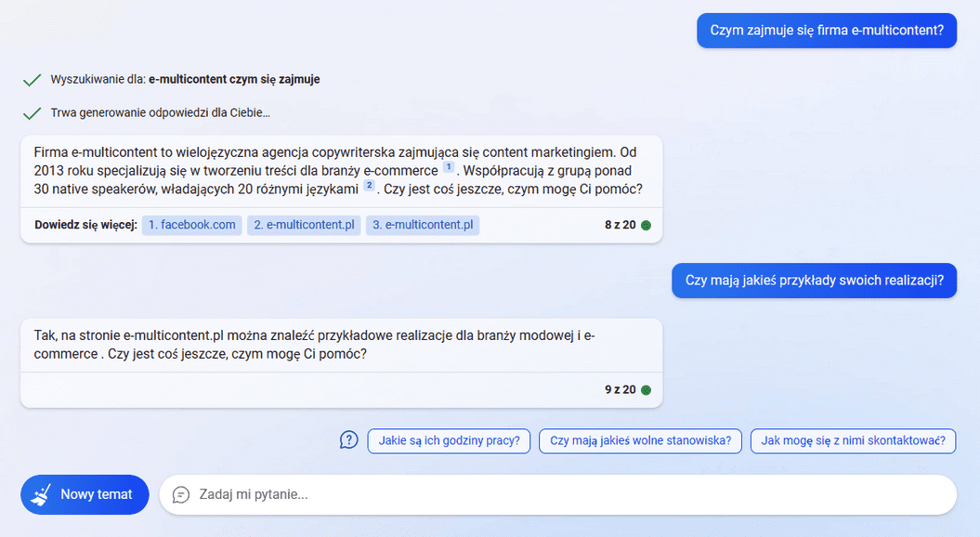Click the question mark help icon
The height and width of the screenshot is (537, 980).
tap(348, 440)
